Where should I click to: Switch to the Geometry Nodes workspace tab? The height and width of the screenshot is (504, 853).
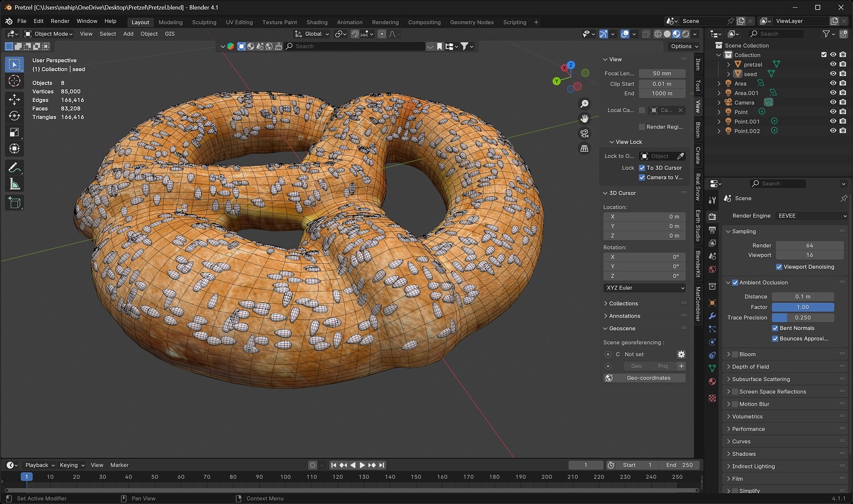pos(471,22)
